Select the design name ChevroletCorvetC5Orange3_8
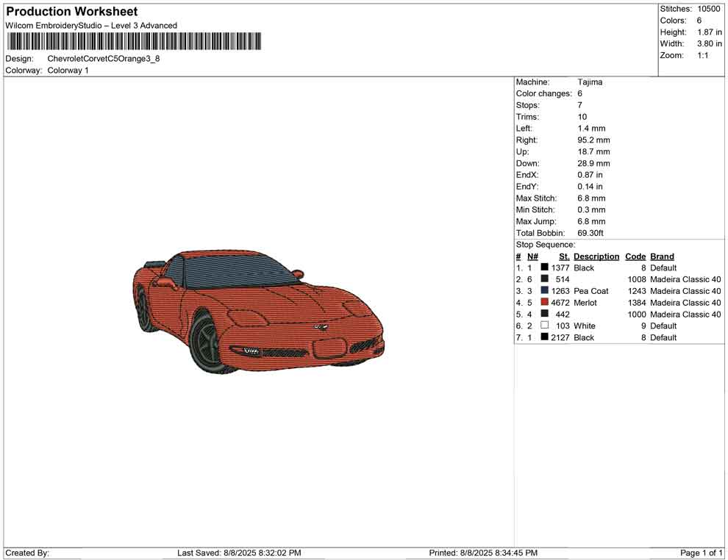The width and height of the screenshot is (728, 560). 104,59
